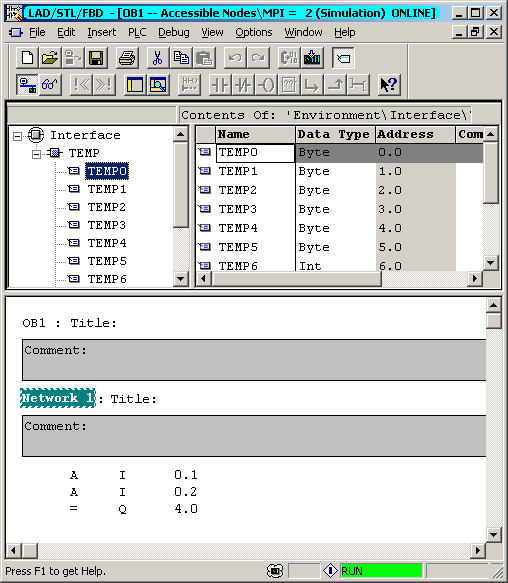Insert an empty box icon
508x583 pixels.
tap(289, 85)
